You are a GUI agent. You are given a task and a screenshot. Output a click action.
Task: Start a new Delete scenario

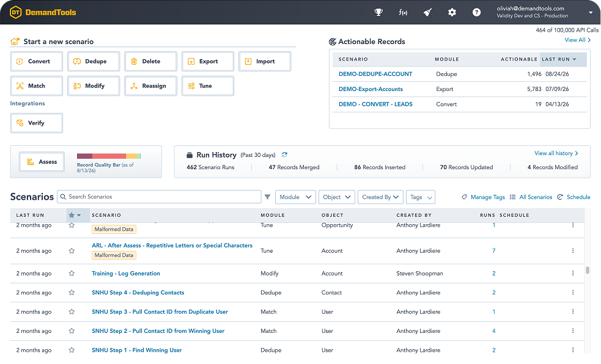pos(150,61)
